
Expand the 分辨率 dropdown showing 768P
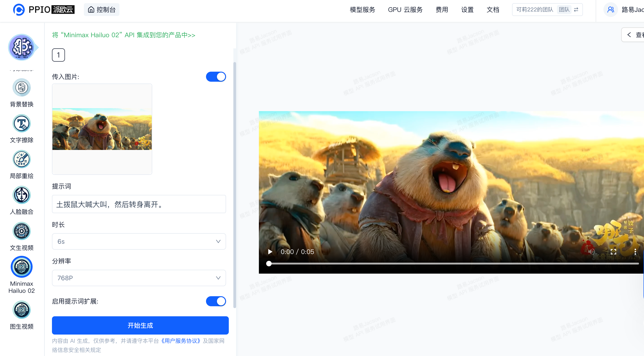139,278
